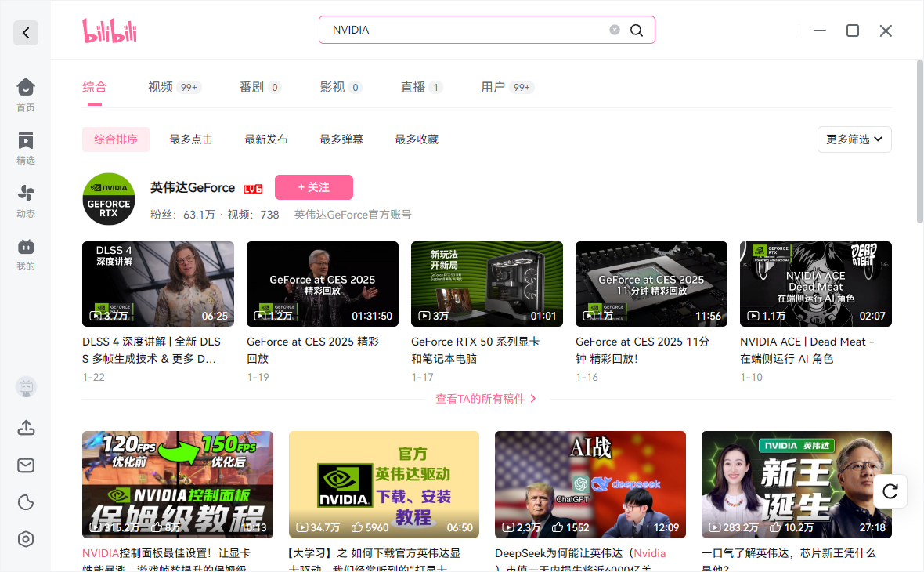Screen dimensions: 924x572
Task: Select 综合排序 sort option
Action: pos(116,139)
